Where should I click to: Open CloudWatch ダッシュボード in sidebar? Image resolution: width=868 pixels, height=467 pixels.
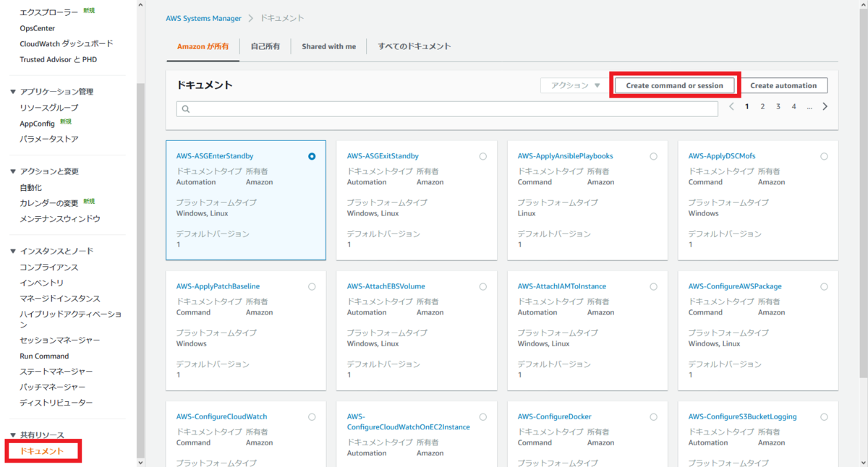tap(67, 43)
